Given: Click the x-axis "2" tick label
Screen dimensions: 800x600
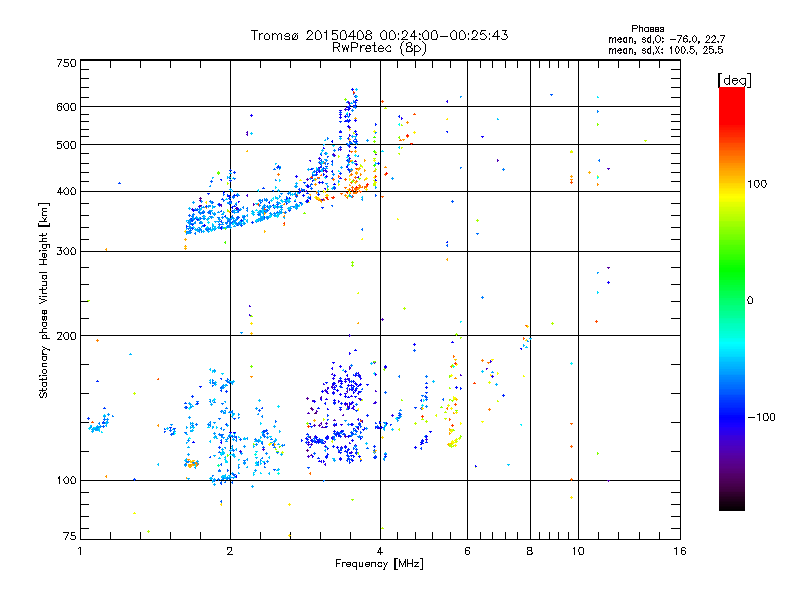Looking at the screenshot, I should (230, 551).
